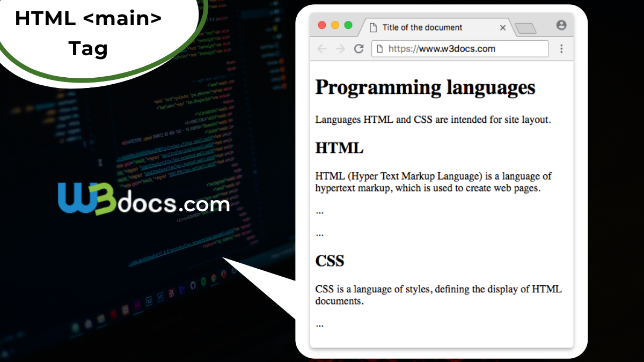Click the green maximize traffic light

tap(349, 25)
